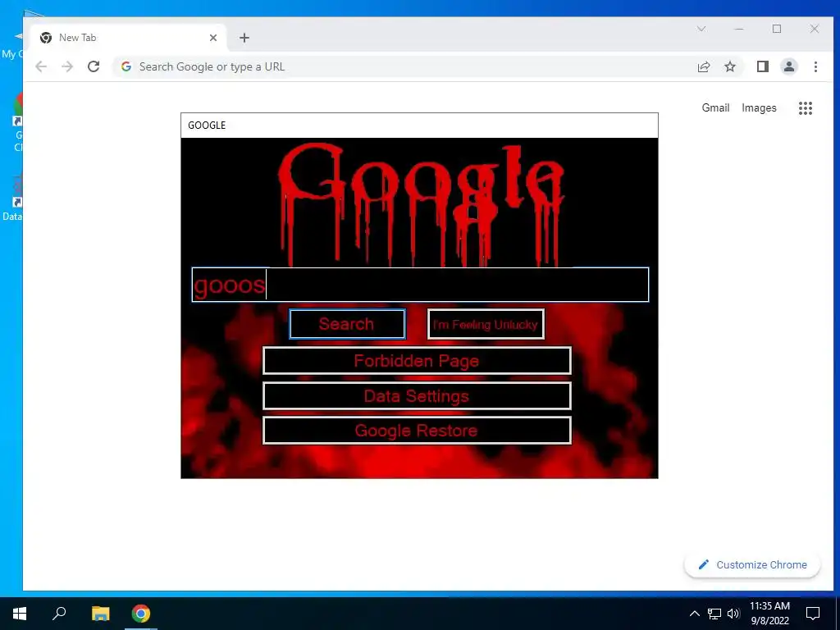The width and height of the screenshot is (840, 630).
Task: Open Chrome's three-dot menu
Action: [x=815, y=66]
